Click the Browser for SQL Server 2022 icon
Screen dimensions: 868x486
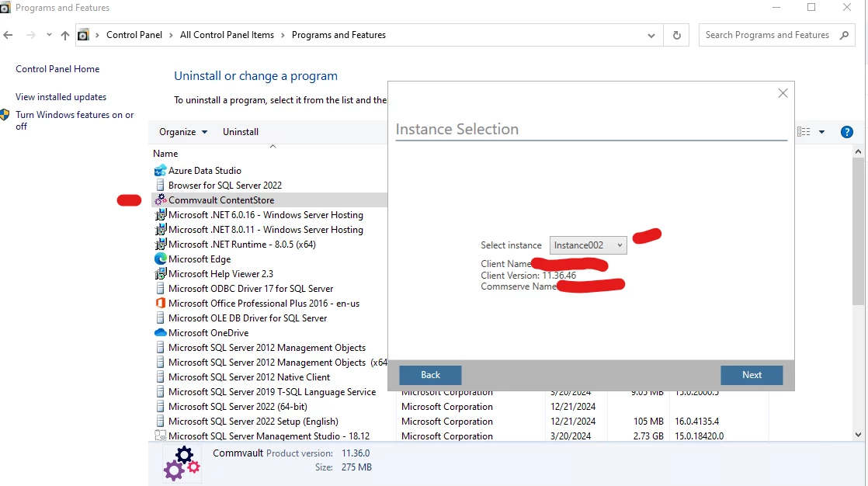click(x=160, y=185)
